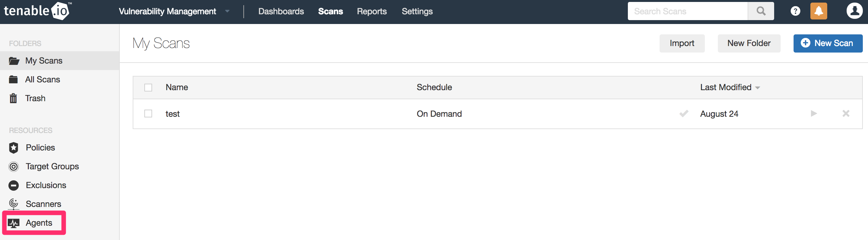Check the box for the test scan
Image resolution: width=868 pixels, height=240 pixels.
[x=148, y=114]
